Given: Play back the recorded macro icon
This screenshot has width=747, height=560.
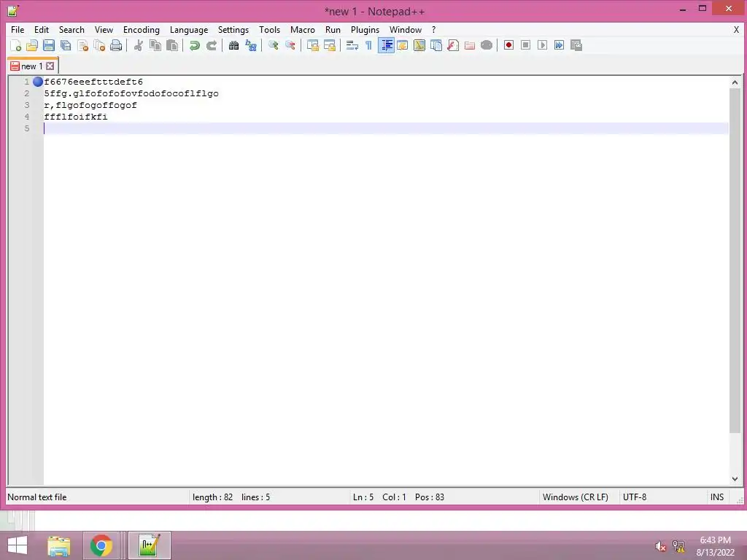Looking at the screenshot, I should 542,45.
